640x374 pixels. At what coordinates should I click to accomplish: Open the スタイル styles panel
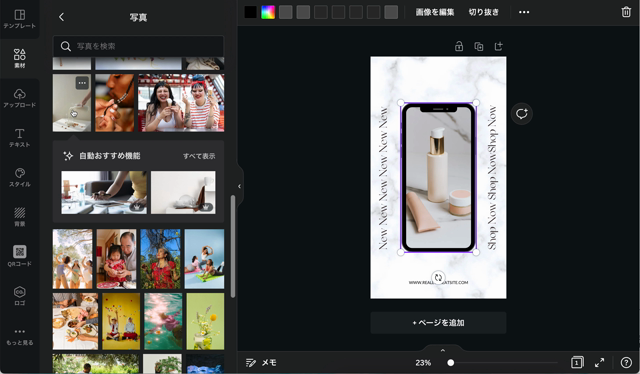pyautogui.click(x=20, y=177)
